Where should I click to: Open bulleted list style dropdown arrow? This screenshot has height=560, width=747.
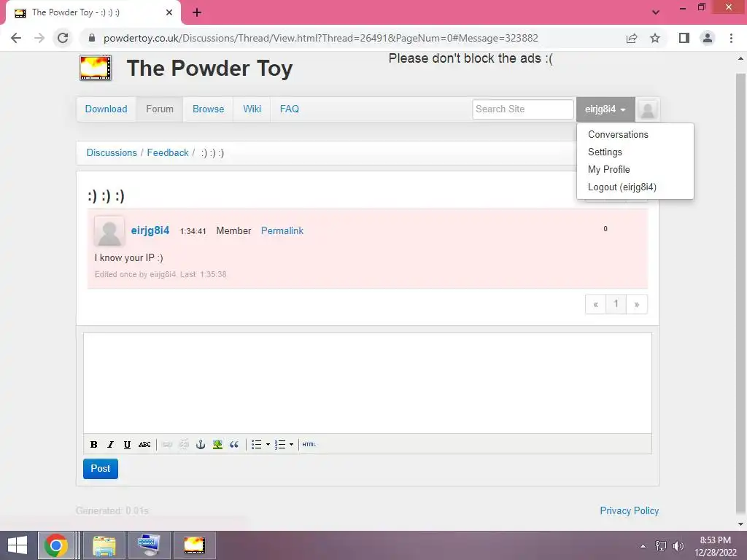pyautogui.click(x=268, y=444)
